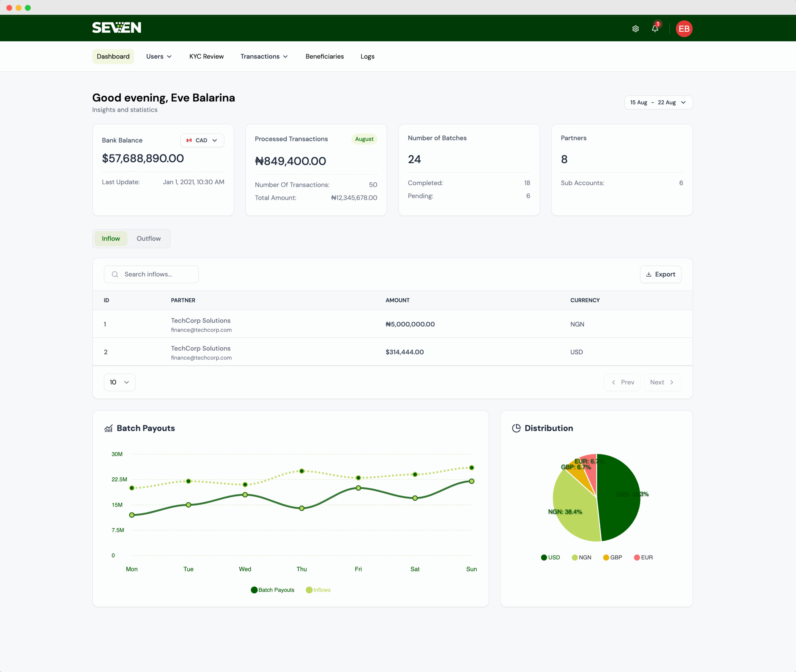This screenshot has width=796, height=672.
Task: Open the CAD currency dropdown
Action: pos(202,140)
